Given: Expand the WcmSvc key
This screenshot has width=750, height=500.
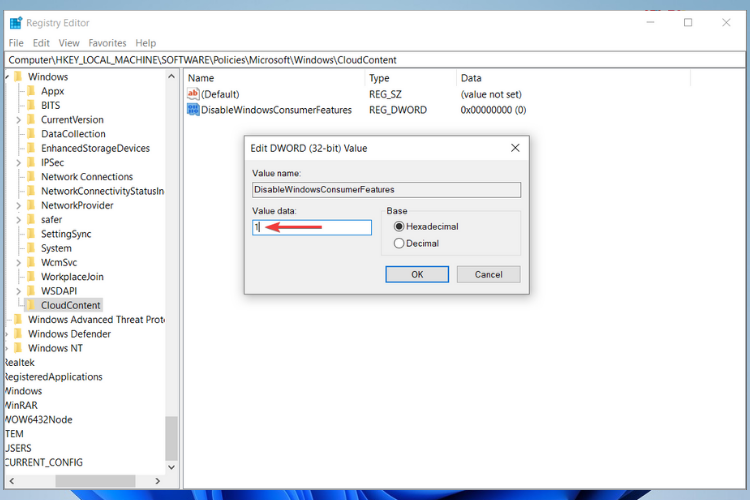Looking at the screenshot, I should (x=18, y=263).
